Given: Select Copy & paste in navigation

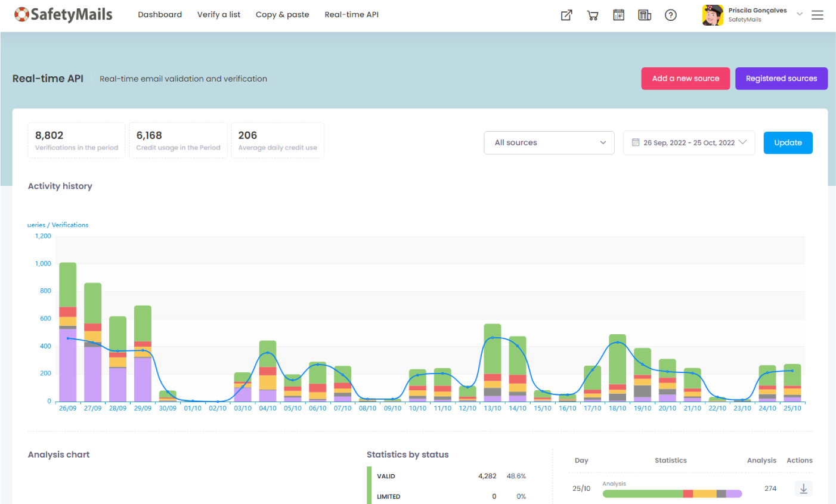Looking at the screenshot, I should pos(282,15).
